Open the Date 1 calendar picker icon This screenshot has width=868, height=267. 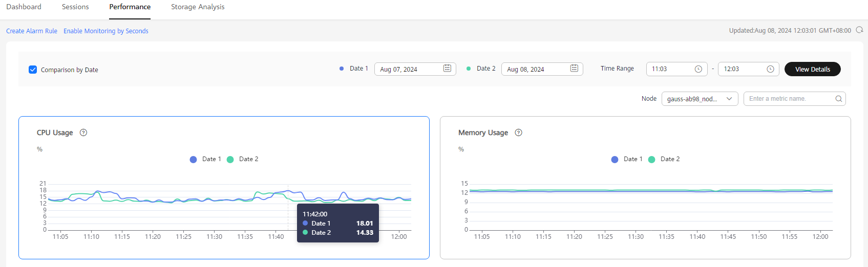447,69
